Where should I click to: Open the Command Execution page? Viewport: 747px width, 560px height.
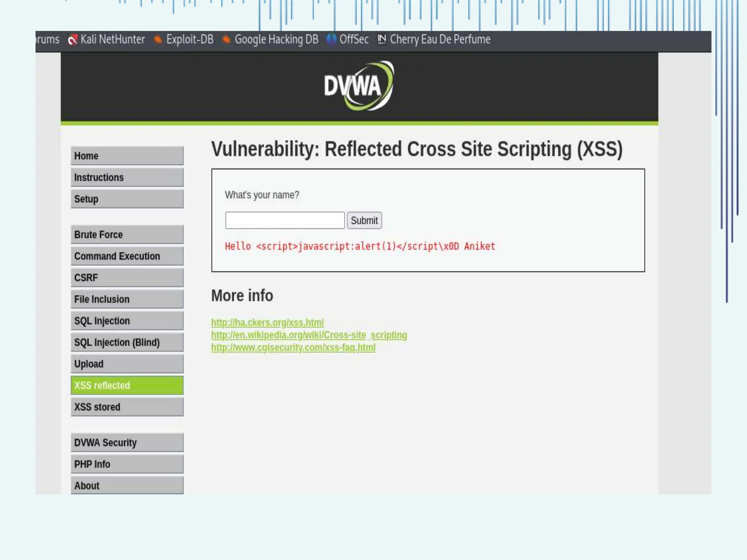tap(127, 256)
